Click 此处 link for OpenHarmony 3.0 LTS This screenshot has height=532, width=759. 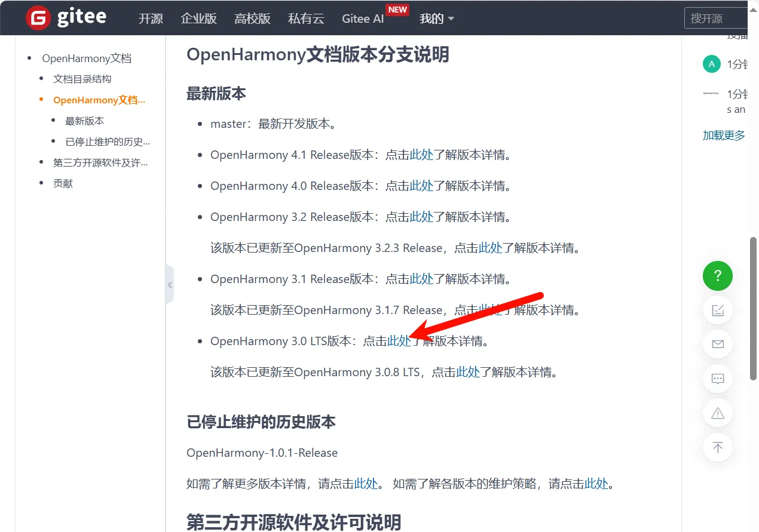pos(399,341)
